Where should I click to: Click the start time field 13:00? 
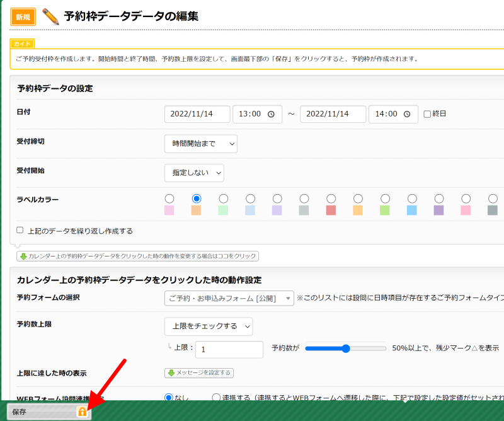pos(258,114)
